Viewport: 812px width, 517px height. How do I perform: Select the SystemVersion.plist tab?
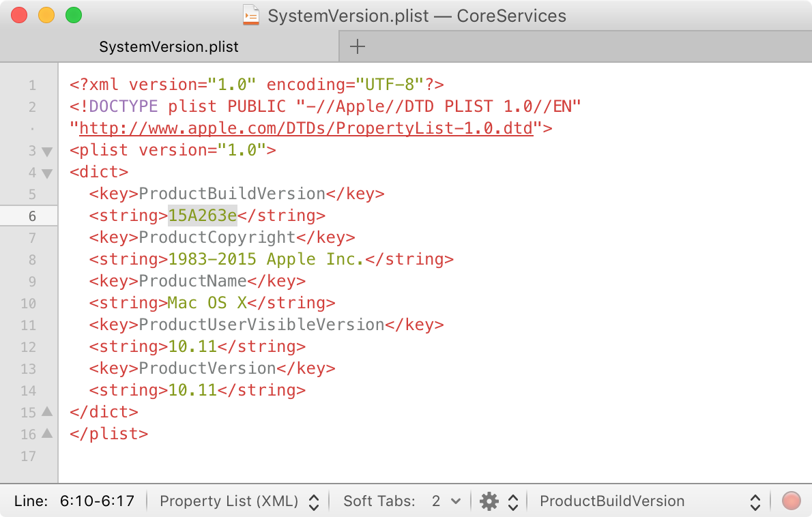(x=169, y=46)
